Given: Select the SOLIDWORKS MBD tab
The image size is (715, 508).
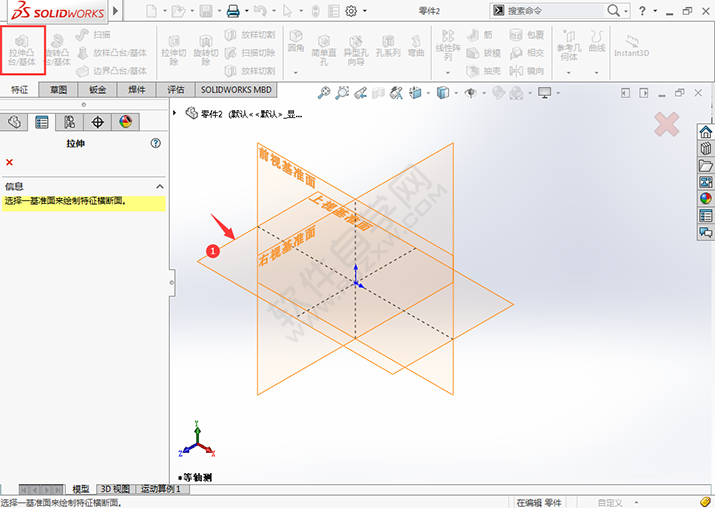Looking at the screenshot, I should 236,90.
